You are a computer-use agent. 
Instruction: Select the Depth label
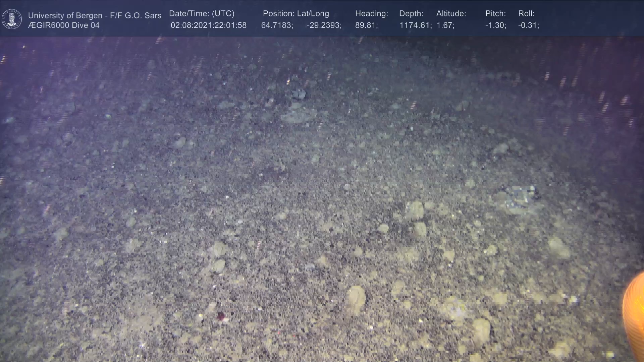click(x=411, y=14)
